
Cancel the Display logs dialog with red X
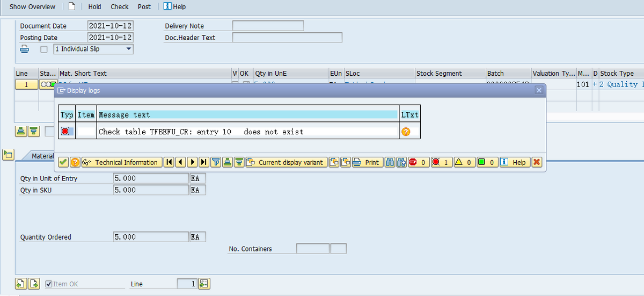(x=537, y=162)
